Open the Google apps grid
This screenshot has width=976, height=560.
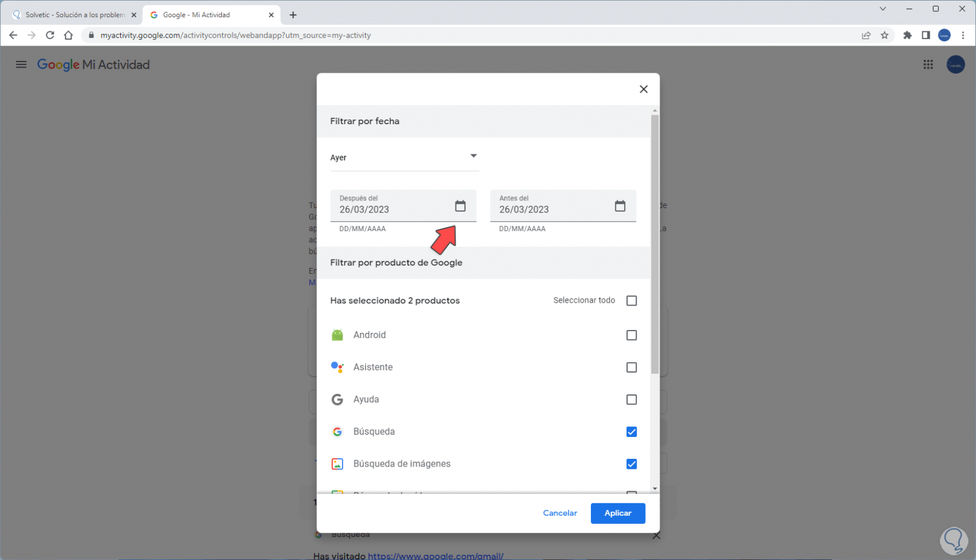pos(928,64)
